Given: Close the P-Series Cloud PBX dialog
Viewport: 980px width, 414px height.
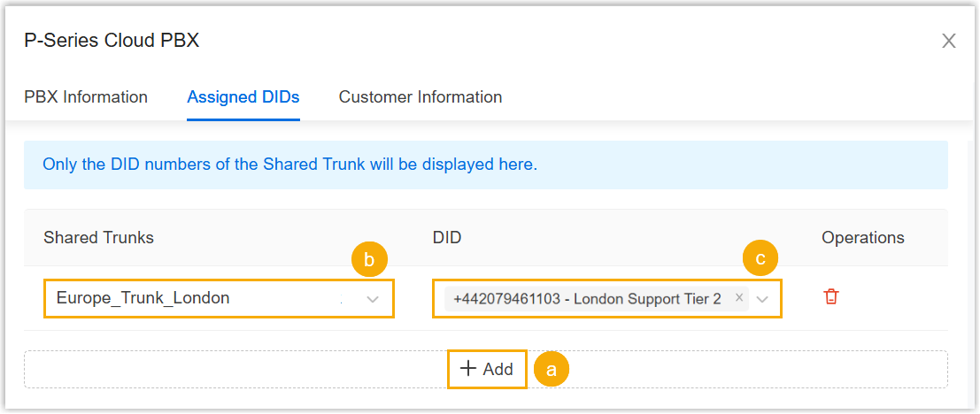Looking at the screenshot, I should click(x=948, y=41).
